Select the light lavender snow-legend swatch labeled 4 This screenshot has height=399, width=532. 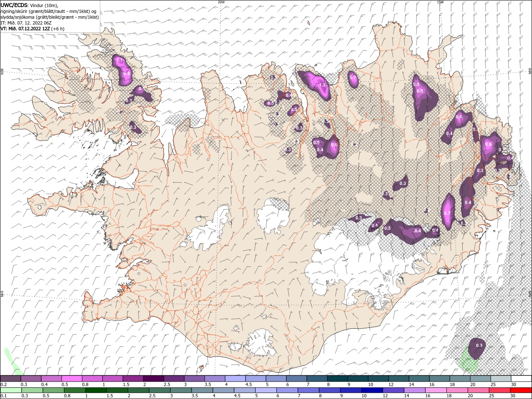coord(235,379)
